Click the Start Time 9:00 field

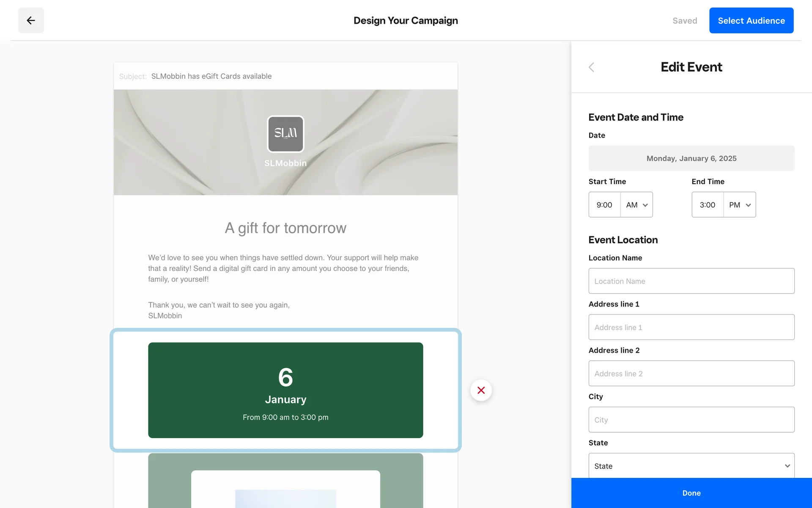[604, 205]
